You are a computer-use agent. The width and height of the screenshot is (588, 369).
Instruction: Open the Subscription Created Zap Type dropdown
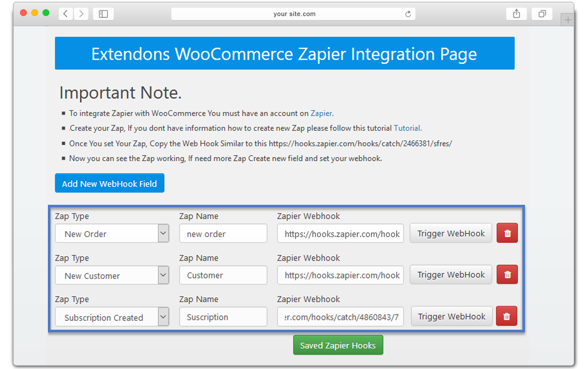(112, 317)
